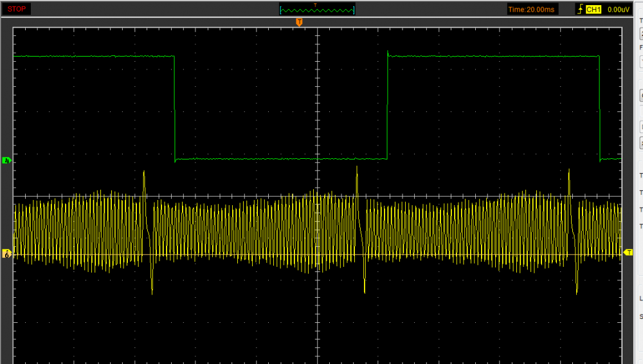Select the yellow channel ground level marker
This screenshot has width=643, height=364.
pyautogui.click(x=7, y=254)
